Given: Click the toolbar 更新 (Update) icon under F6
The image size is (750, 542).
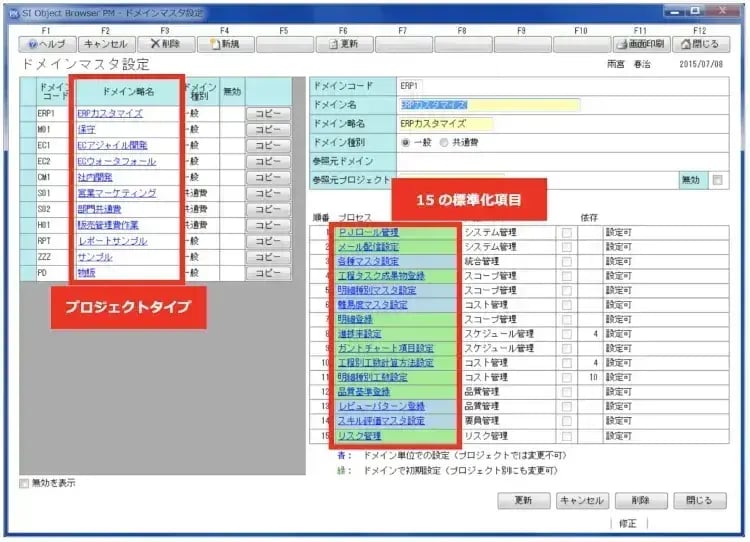Looking at the screenshot, I should (344, 44).
